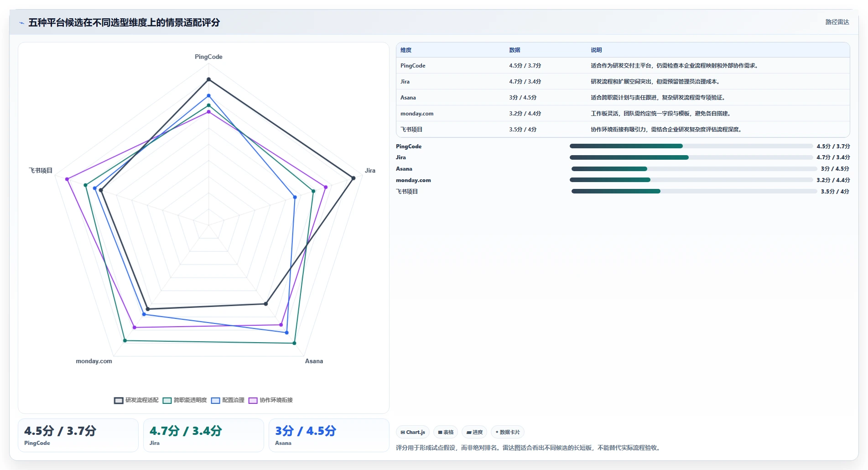The width and height of the screenshot is (868, 470).
Task: Select the 数据 column header
Action: (515, 50)
